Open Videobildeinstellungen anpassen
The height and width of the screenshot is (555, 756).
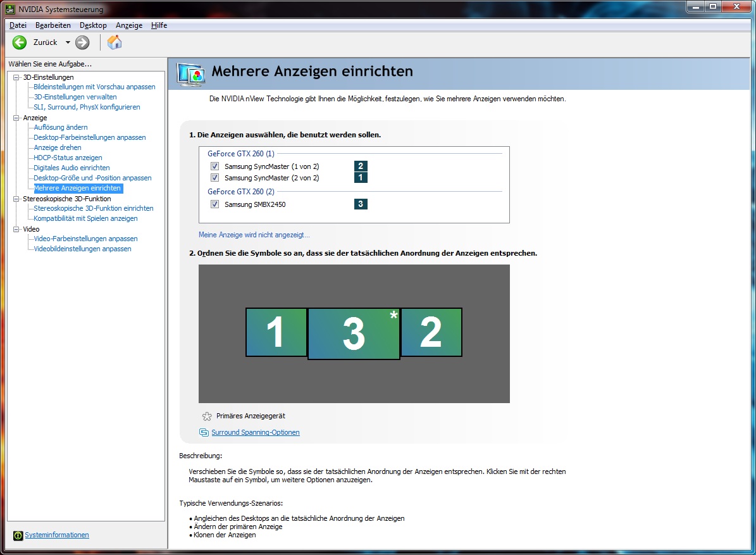tap(82, 249)
